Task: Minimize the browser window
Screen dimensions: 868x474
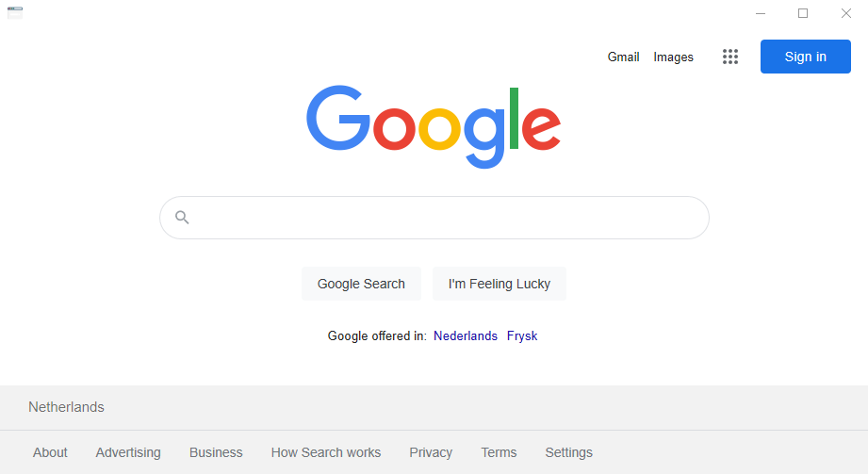Action: [761, 13]
